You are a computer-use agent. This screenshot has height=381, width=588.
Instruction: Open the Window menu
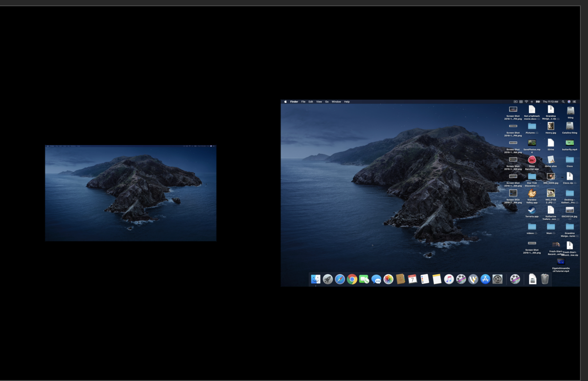tap(336, 101)
